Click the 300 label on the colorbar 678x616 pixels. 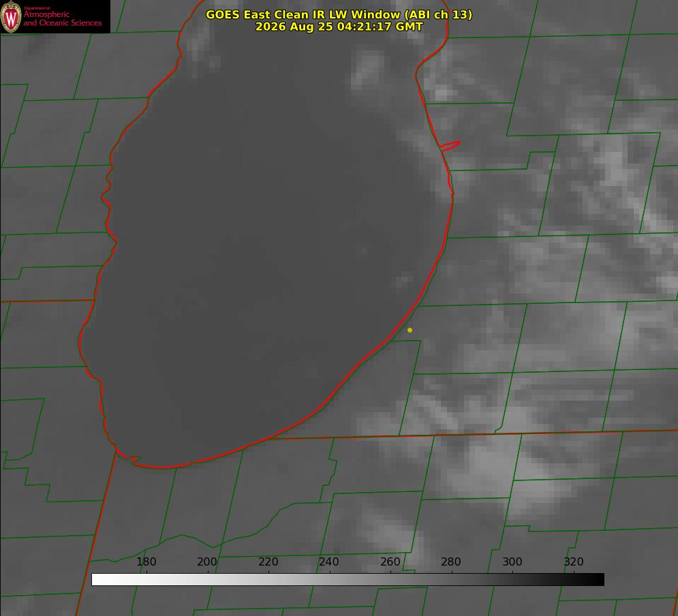512,561
